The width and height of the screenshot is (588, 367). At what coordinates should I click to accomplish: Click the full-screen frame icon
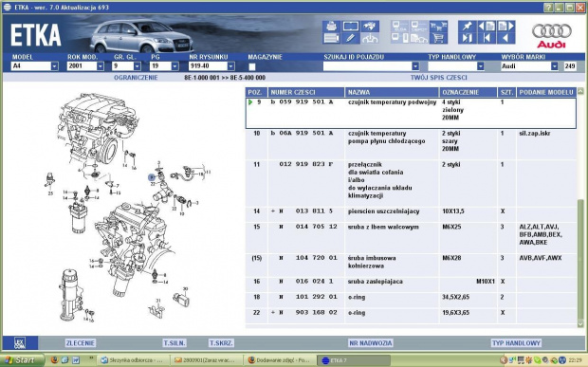click(x=351, y=27)
